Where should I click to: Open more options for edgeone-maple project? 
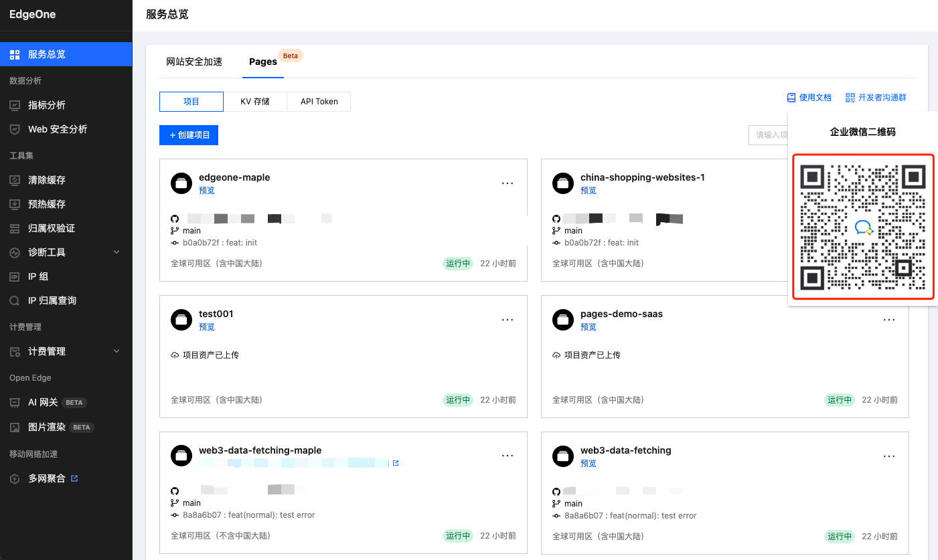click(x=507, y=183)
